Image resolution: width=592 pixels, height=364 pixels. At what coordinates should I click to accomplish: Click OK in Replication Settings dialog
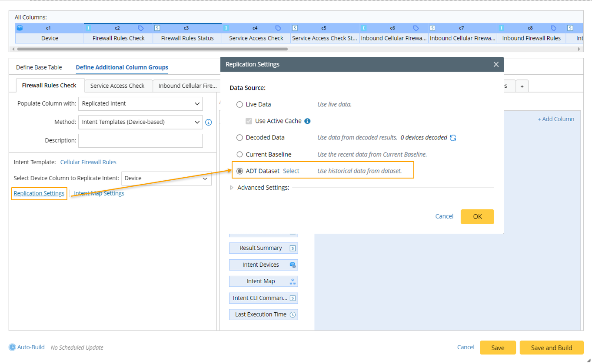(x=477, y=217)
